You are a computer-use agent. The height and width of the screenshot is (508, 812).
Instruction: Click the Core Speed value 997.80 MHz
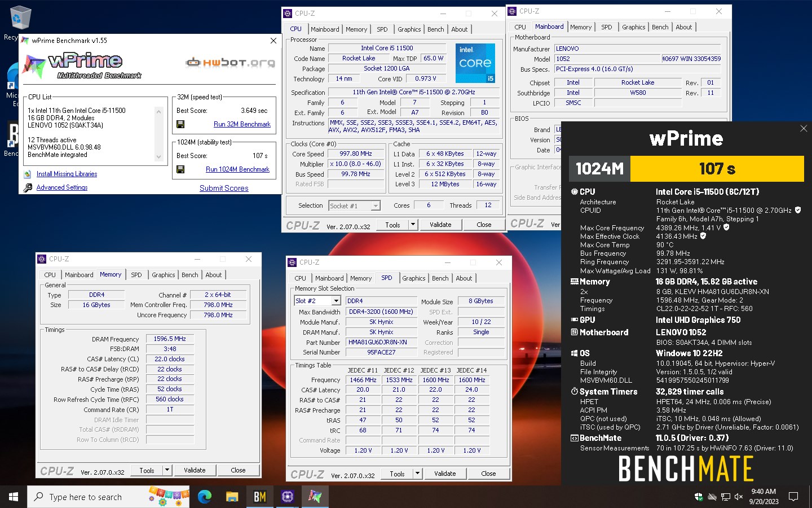click(356, 154)
